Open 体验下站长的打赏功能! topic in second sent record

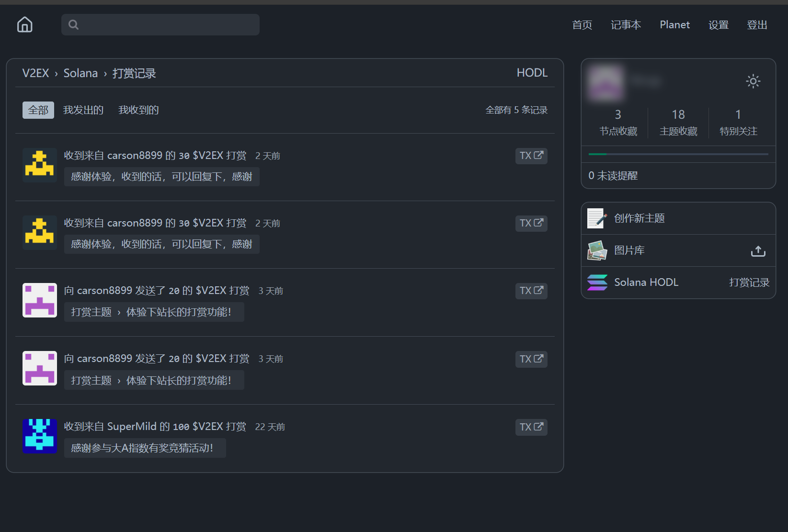179,380
